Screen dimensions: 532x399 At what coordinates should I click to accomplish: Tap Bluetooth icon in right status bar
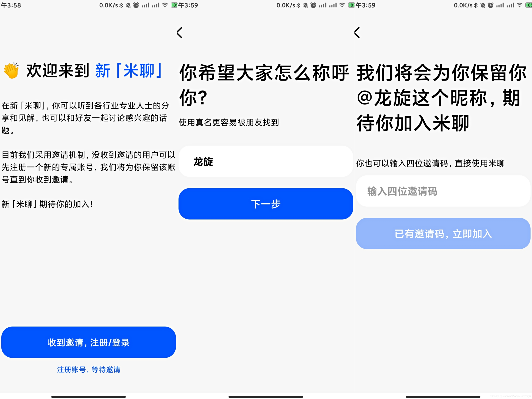476,5
